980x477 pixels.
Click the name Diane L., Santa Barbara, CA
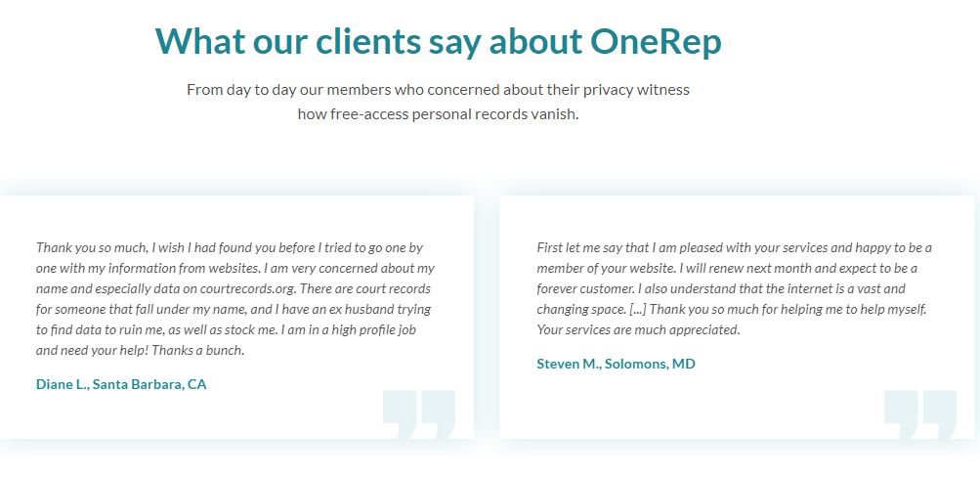[121, 384]
